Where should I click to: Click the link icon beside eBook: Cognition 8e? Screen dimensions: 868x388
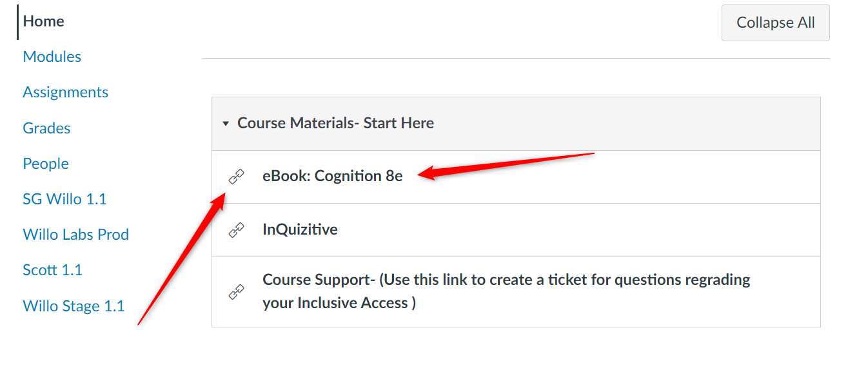tap(237, 176)
